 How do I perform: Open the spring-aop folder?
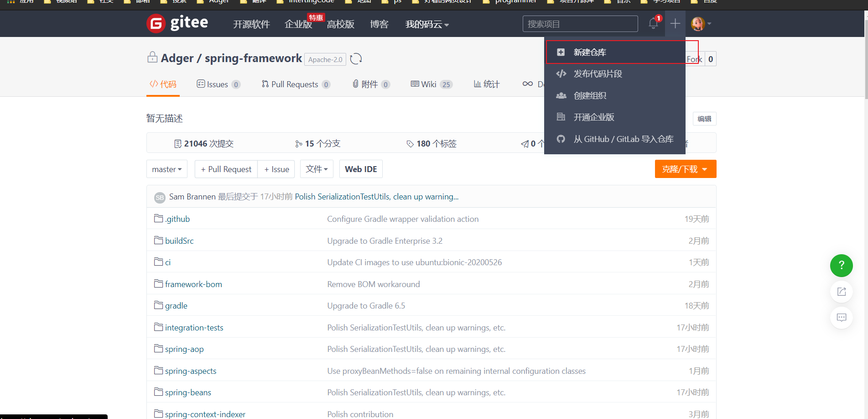coord(184,349)
